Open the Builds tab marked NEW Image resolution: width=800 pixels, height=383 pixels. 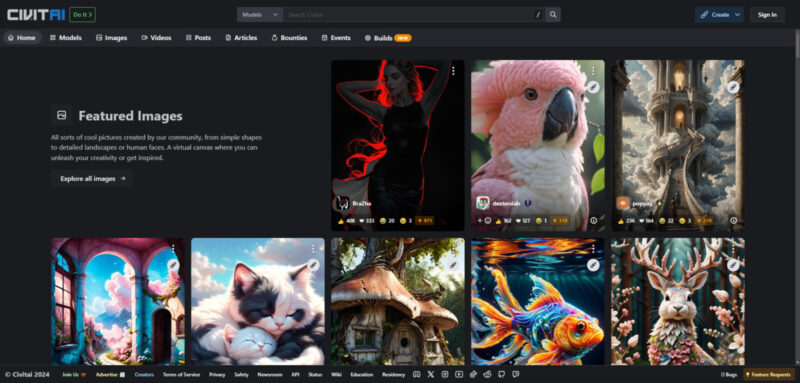click(388, 38)
